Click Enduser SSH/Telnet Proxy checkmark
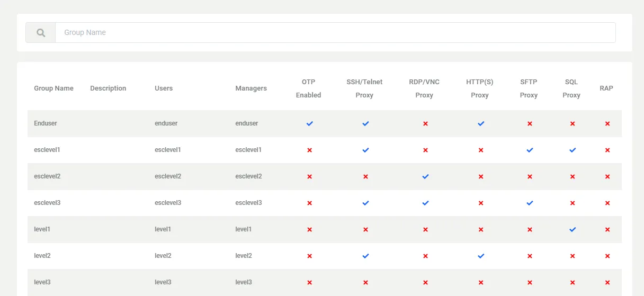 (365, 123)
